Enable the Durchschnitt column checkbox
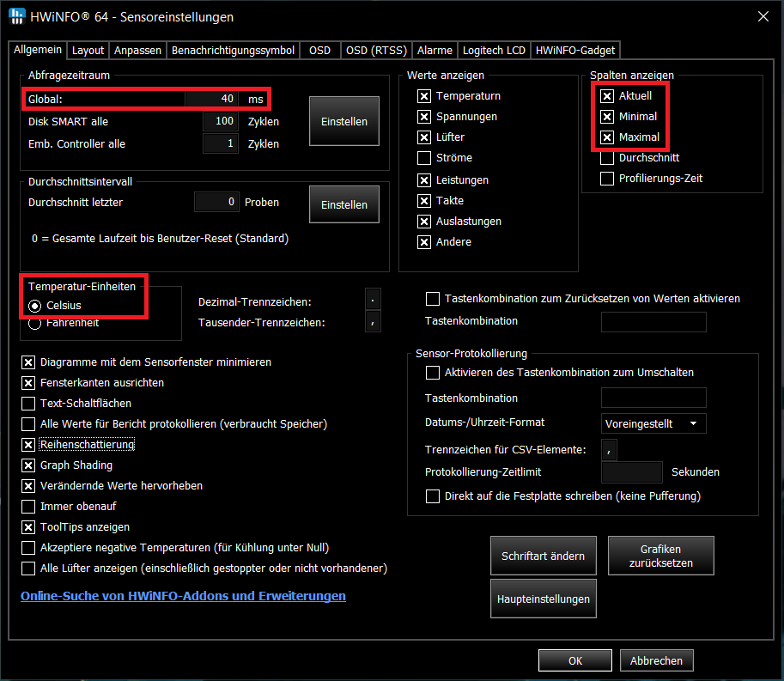The image size is (784, 681). point(607,157)
